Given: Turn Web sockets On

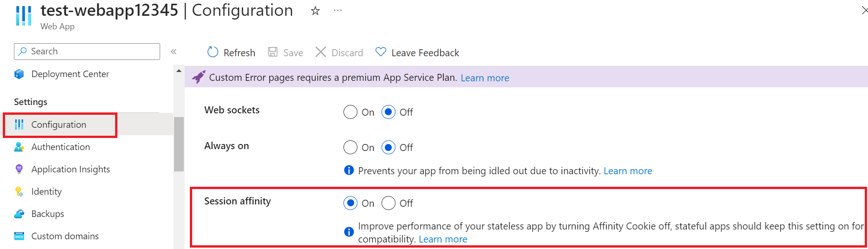Looking at the screenshot, I should 350,112.
